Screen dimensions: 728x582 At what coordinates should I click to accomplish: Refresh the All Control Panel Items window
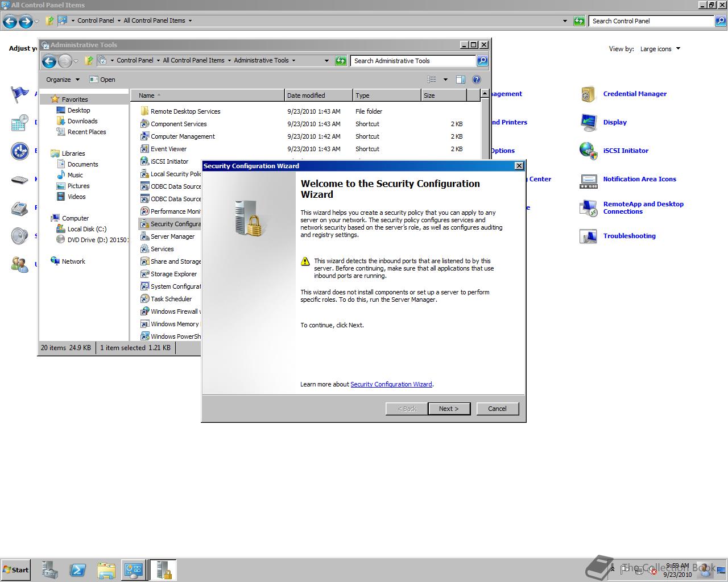pyautogui.click(x=579, y=21)
